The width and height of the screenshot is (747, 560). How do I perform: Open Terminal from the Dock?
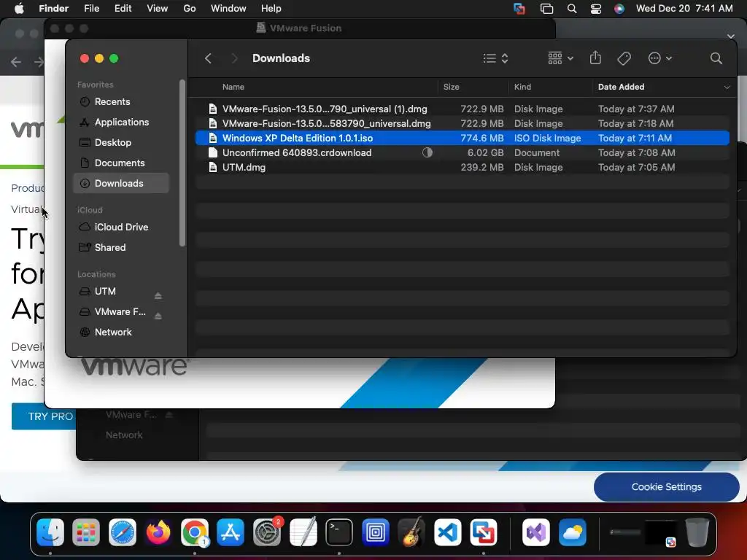point(339,532)
